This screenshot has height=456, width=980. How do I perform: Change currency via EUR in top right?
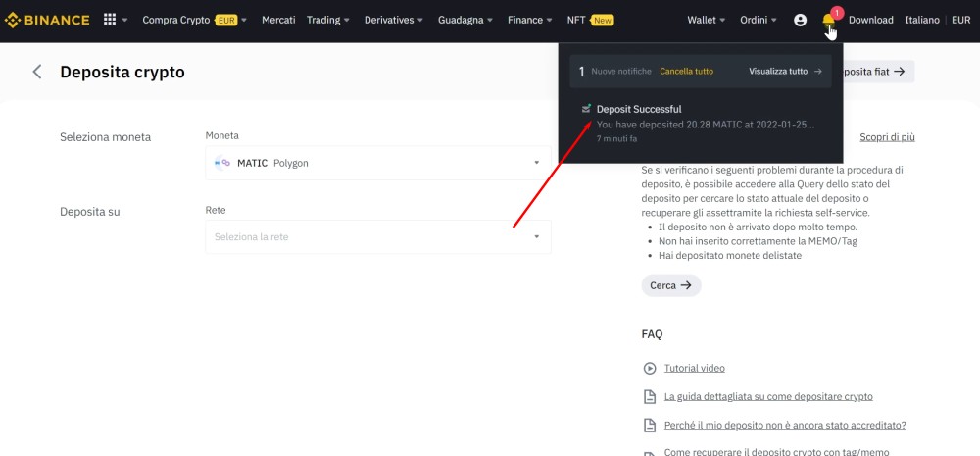[961, 20]
